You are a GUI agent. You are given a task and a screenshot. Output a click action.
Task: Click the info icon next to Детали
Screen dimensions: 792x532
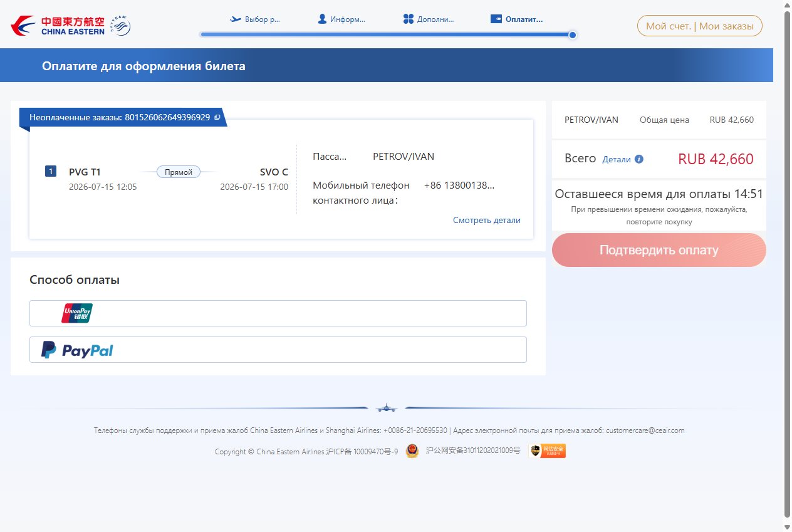coord(639,159)
